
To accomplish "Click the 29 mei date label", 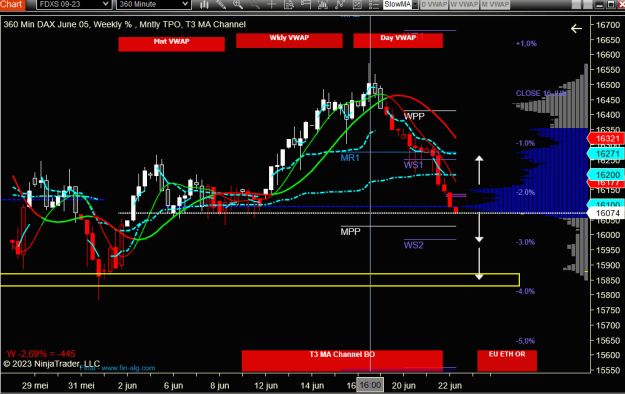I will pyautogui.click(x=35, y=386).
